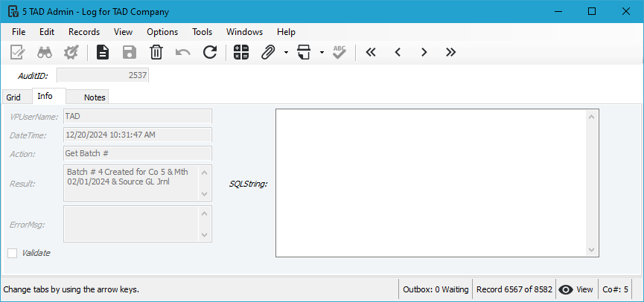
Task: Open the Help menu
Action: pos(286,32)
